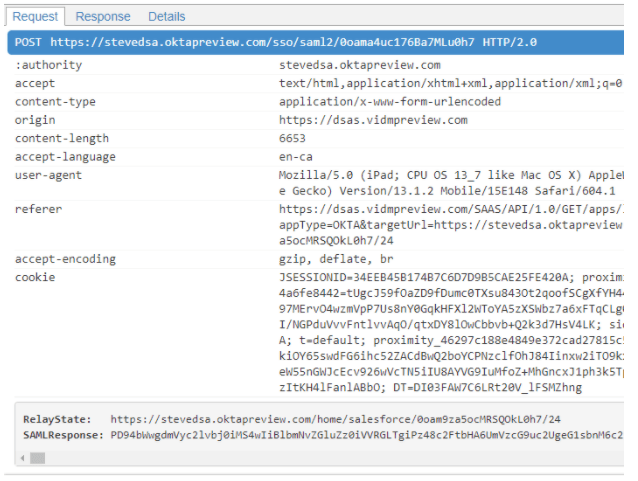
Task: Open the Details tab
Action: tap(167, 16)
